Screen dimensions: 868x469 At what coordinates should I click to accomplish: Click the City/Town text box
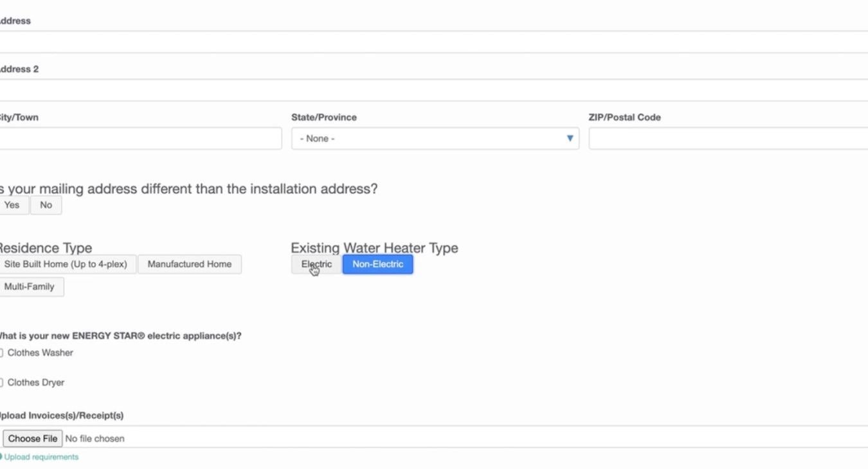pos(140,138)
